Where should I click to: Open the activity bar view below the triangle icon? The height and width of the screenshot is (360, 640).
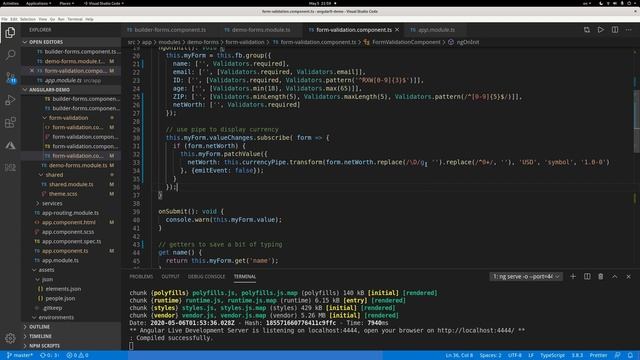[x=10, y=167]
